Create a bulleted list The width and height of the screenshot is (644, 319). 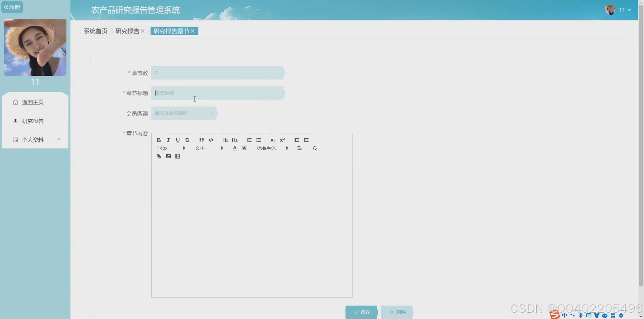pyautogui.click(x=259, y=140)
